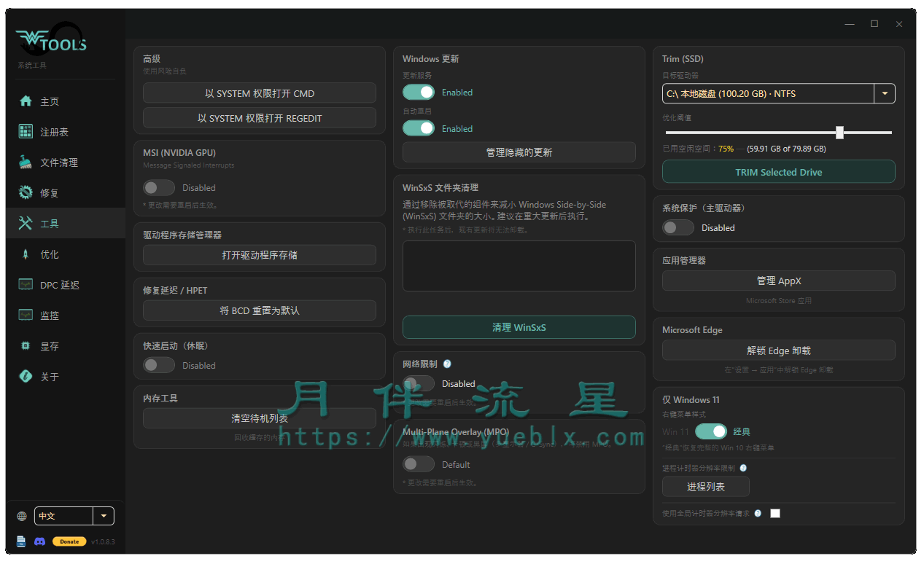This screenshot has width=924, height=564.
Task: Click 打开驱动程序存储 button
Action: pyautogui.click(x=260, y=255)
